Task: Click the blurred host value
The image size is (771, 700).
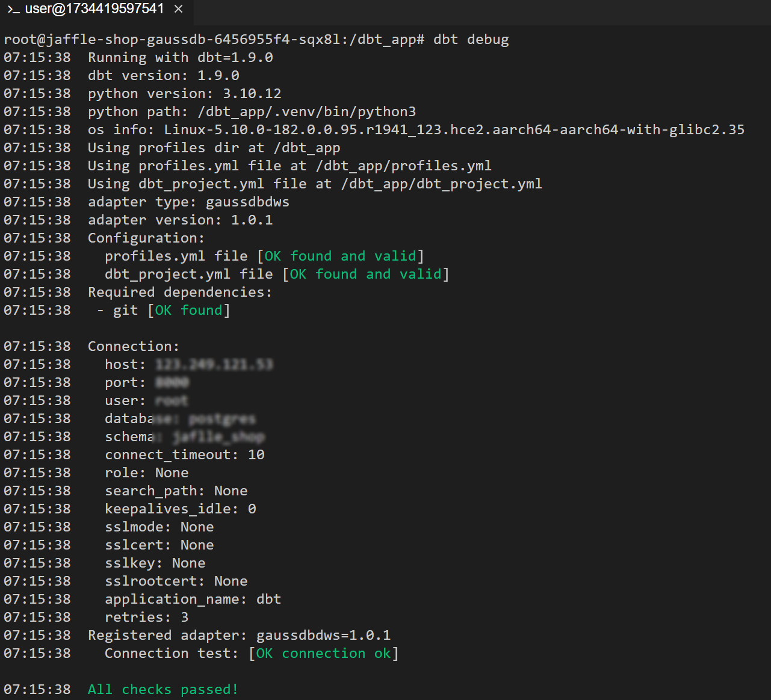Action: coord(214,365)
